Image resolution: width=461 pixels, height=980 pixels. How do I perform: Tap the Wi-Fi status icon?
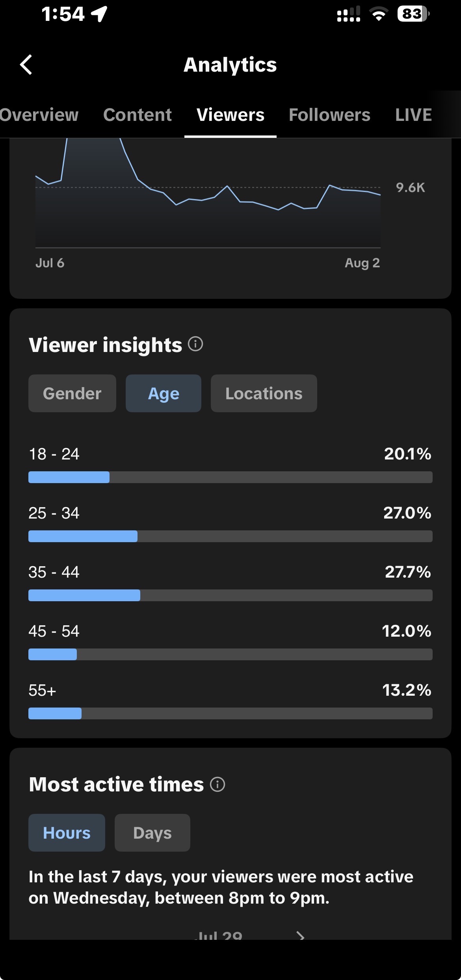pos(379,15)
